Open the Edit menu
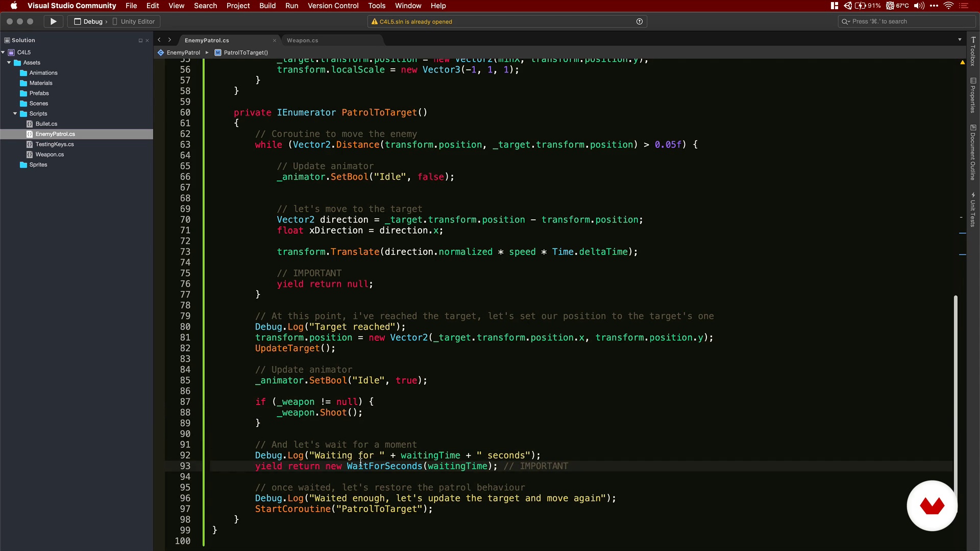 pyautogui.click(x=153, y=6)
